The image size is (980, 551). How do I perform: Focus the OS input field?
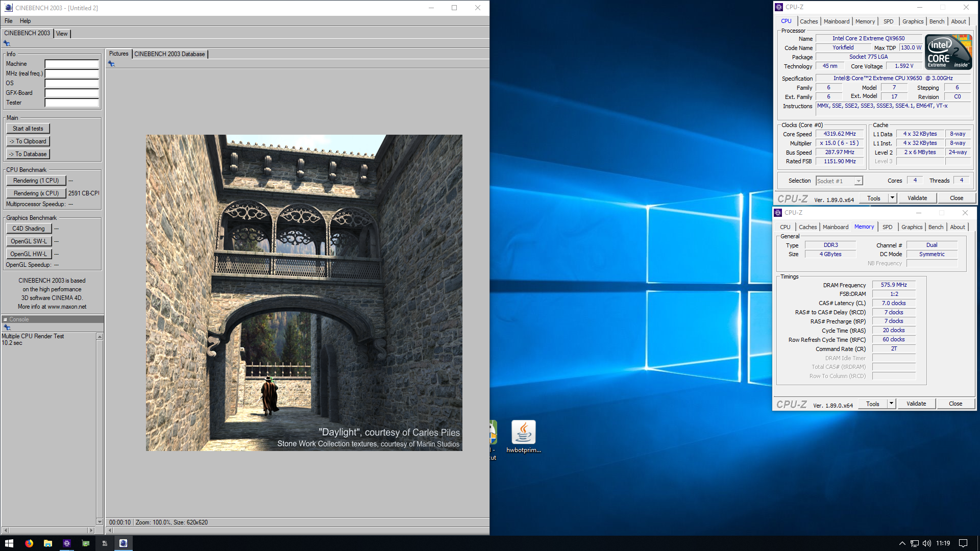pos(71,84)
